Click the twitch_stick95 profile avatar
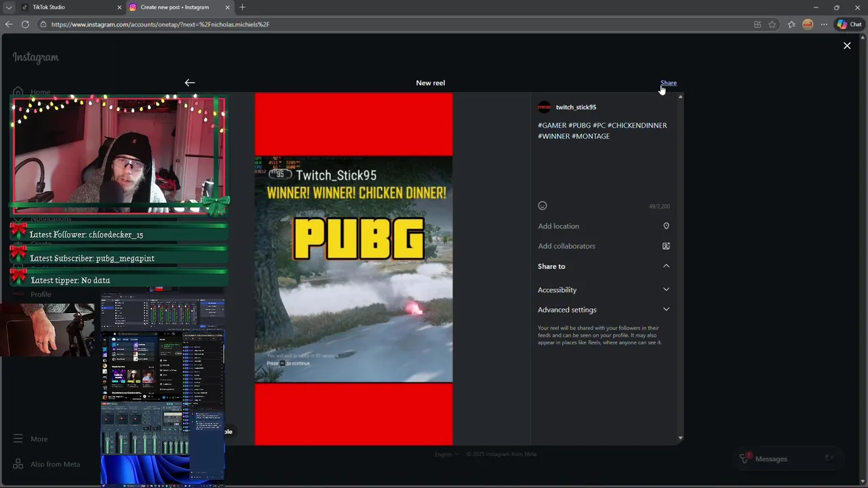This screenshot has width=868, height=488. (x=544, y=107)
